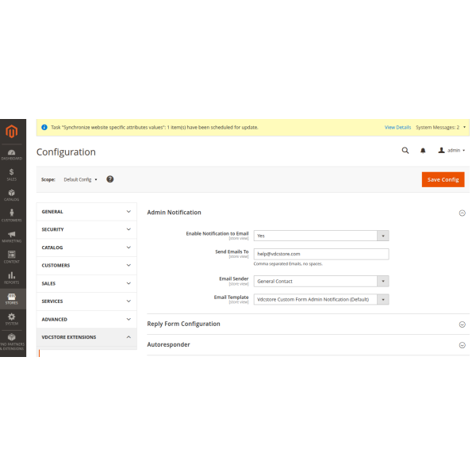Viewport: 476px width, 476px height.
Task: Open the Email Sender dropdown
Action: point(321,281)
